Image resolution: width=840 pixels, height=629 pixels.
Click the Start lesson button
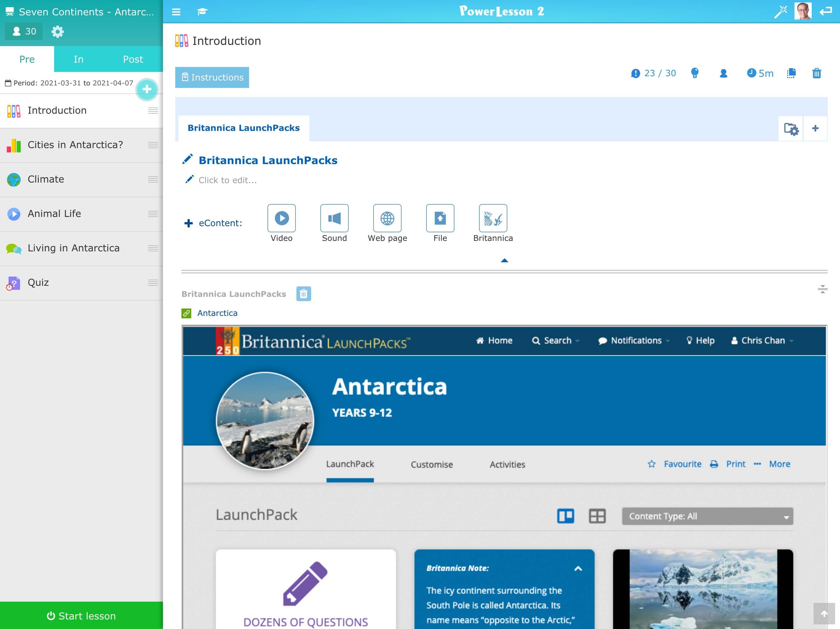point(81,615)
